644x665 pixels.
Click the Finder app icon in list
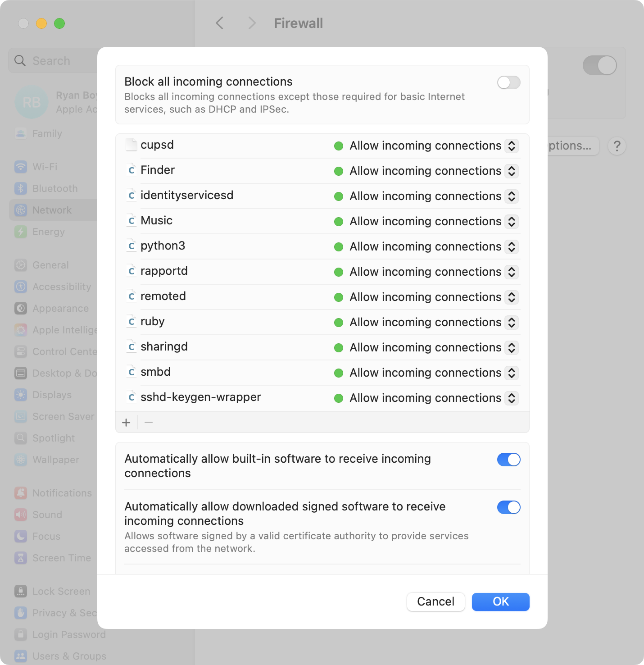131,170
